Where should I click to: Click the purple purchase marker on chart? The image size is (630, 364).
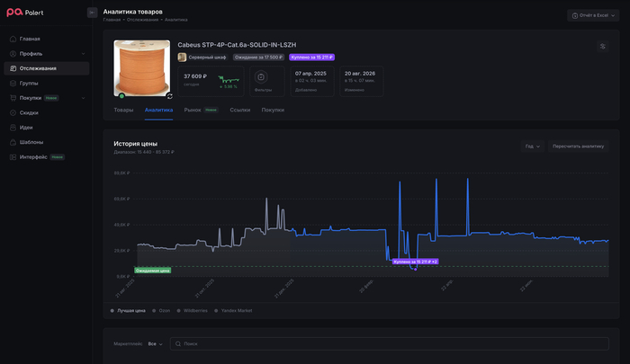click(x=415, y=262)
